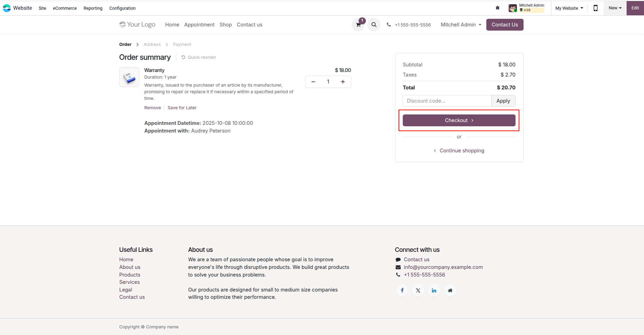
Task: Click the debug bug icon
Action: click(x=497, y=8)
